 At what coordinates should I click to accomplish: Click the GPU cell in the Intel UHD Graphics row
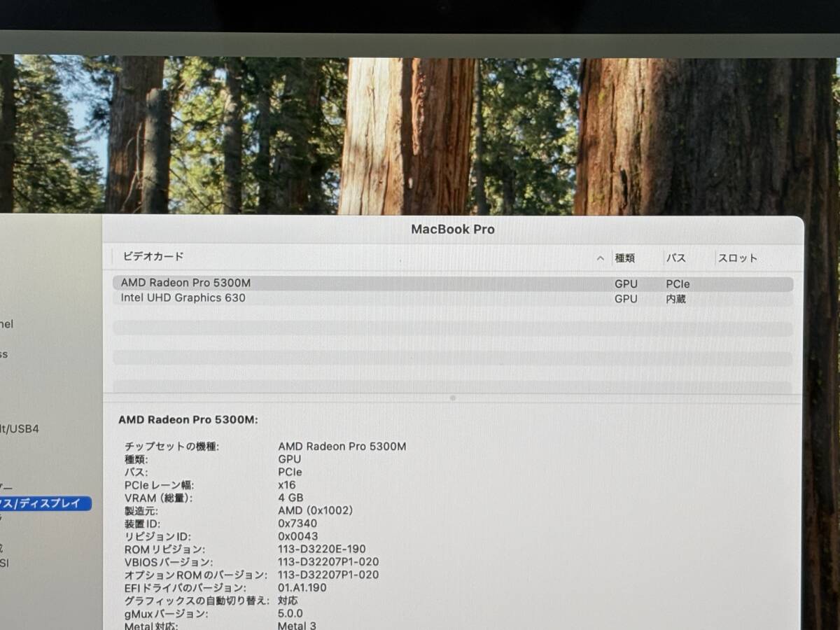(626, 299)
